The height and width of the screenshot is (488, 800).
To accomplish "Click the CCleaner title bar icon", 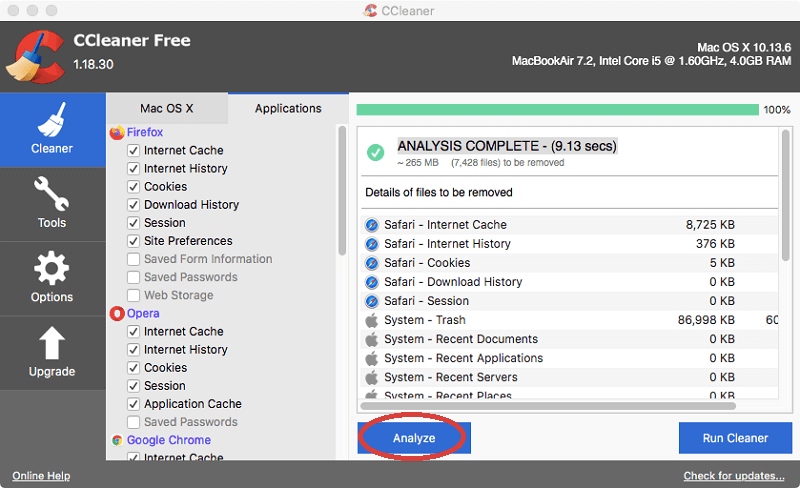I will (x=370, y=10).
